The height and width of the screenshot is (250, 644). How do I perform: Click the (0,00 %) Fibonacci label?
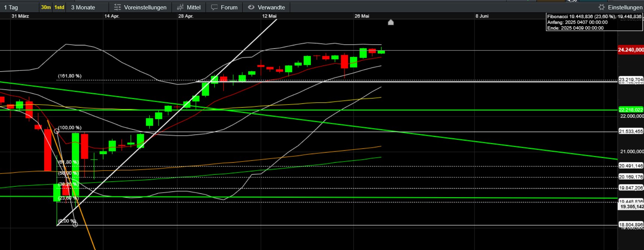point(67,221)
